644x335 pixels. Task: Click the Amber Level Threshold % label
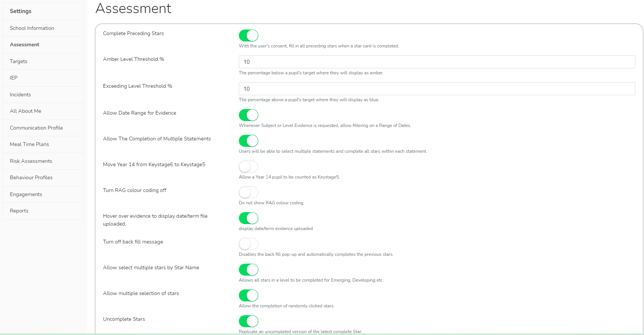133,59
